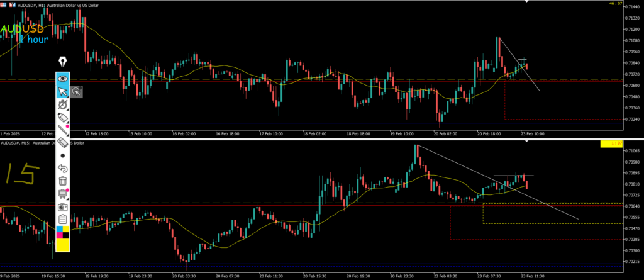The image size is (644, 280).
Task: Click the undo arrow in the toolbar
Action: click(63, 168)
